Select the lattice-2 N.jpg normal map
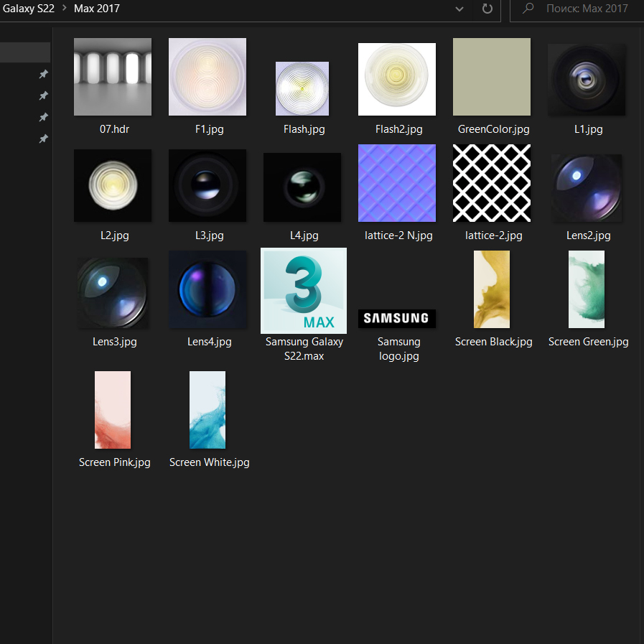Viewport: 644px width, 644px height. pyautogui.click(x=397, y=183)
